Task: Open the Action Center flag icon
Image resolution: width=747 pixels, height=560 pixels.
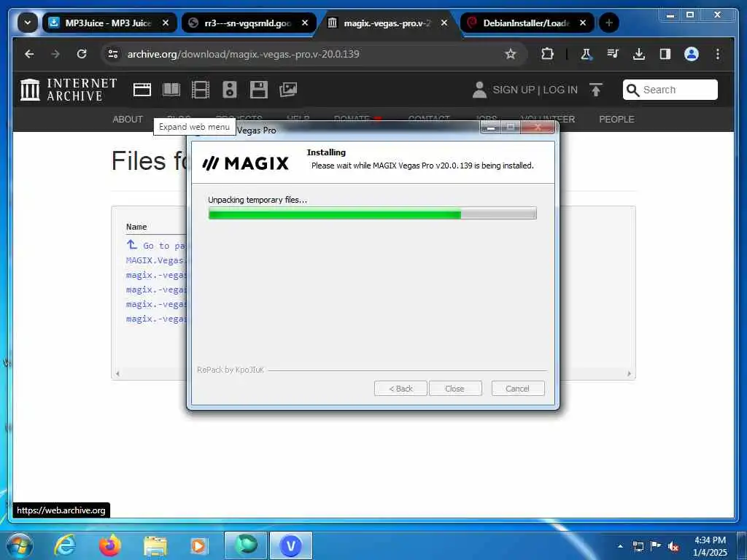Action: [656, 546]
